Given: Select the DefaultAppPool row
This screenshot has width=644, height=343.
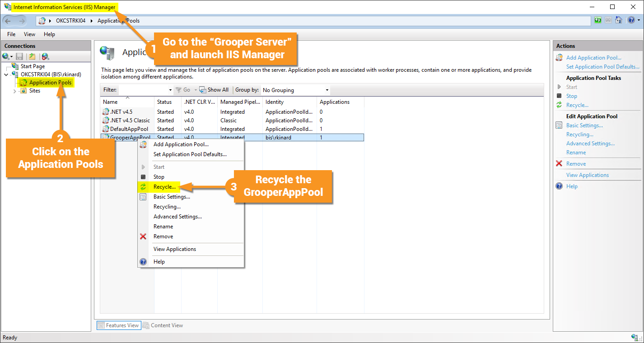Looking at the screenshot, I should pos(232,129).
